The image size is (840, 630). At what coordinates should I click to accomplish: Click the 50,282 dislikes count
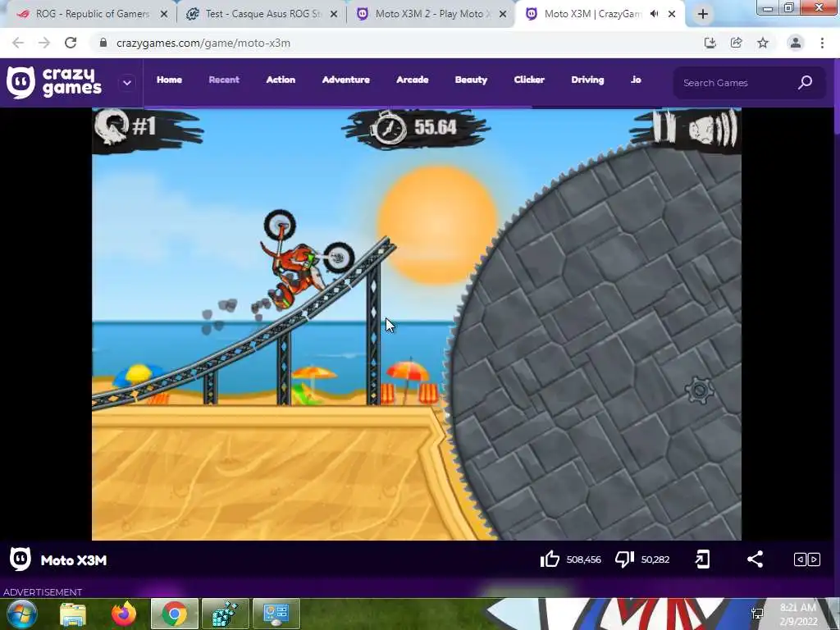[655, 559]
